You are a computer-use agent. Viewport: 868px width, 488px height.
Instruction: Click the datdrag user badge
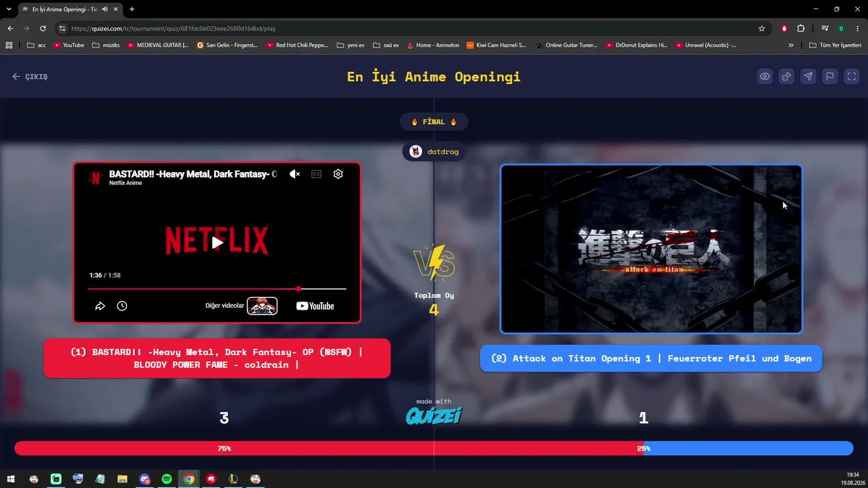pos(434,152)
